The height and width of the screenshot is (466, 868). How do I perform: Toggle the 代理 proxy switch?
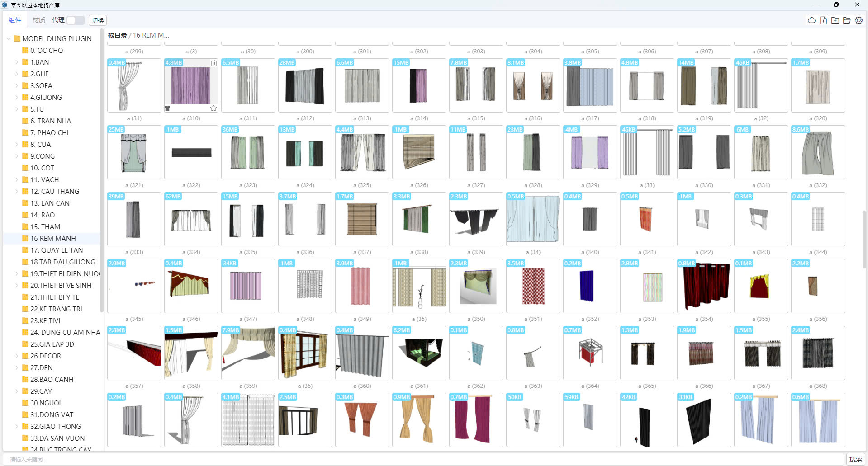point(75,20)
